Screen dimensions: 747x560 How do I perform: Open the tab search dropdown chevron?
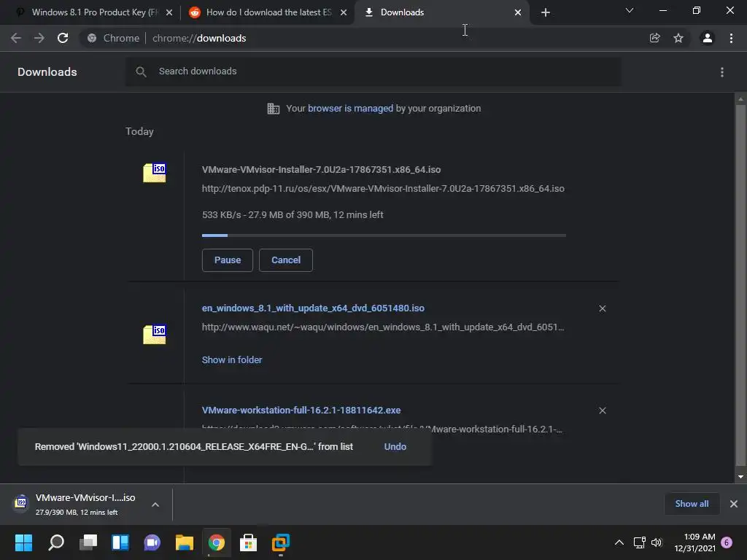(630, 10)
